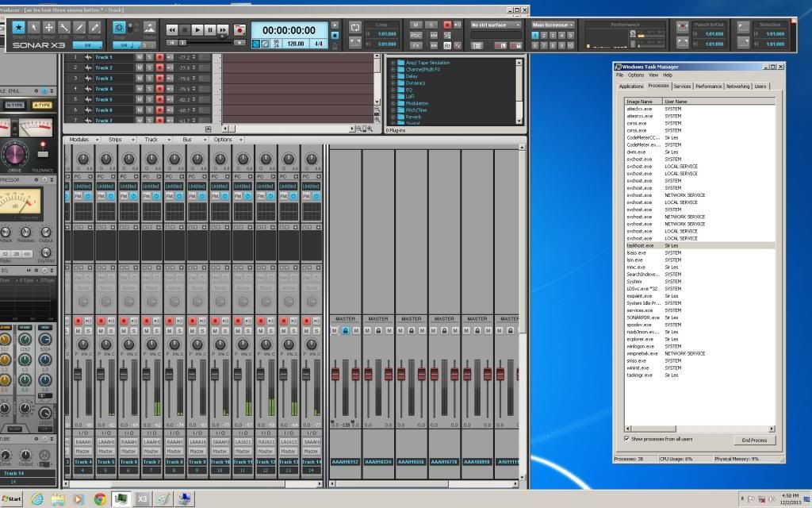Expand the Delay plug-in folder
Image resolution: width=812 pixels, height=508 pixels.
393,75
